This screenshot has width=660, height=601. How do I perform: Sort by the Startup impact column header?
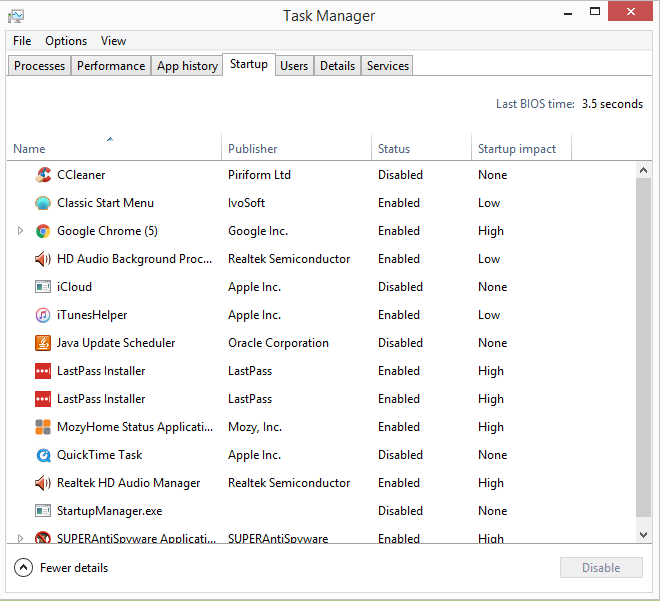click(x=522, y=147)
